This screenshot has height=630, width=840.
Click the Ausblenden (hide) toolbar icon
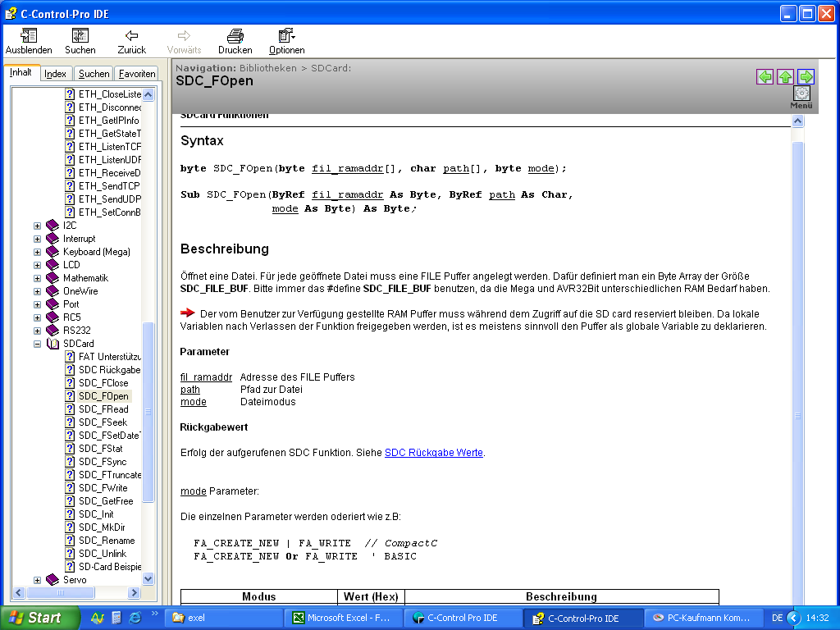pos(29,36)
